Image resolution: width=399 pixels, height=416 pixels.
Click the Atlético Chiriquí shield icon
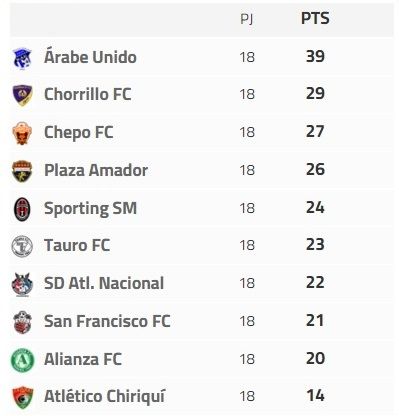click(22, 397)
